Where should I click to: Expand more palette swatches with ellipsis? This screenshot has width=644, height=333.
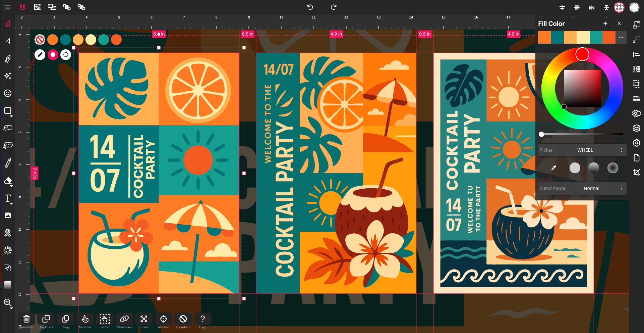pyautogui.click(x=621, y=37)
